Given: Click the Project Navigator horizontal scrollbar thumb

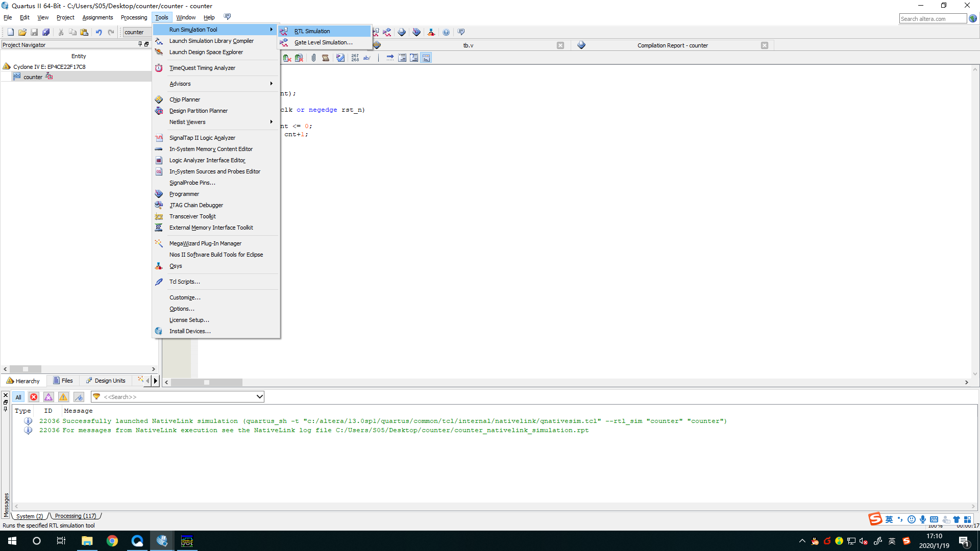Looking at the screenshot, I should pyautogui.click(x=25, y=369).
